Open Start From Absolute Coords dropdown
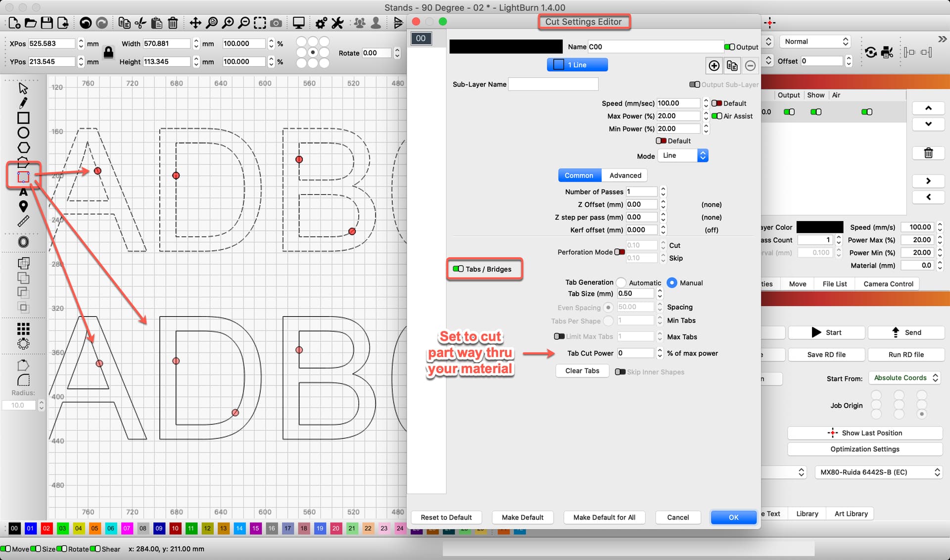Viewport: 950px width, 560px height. (x=904, y=378)
